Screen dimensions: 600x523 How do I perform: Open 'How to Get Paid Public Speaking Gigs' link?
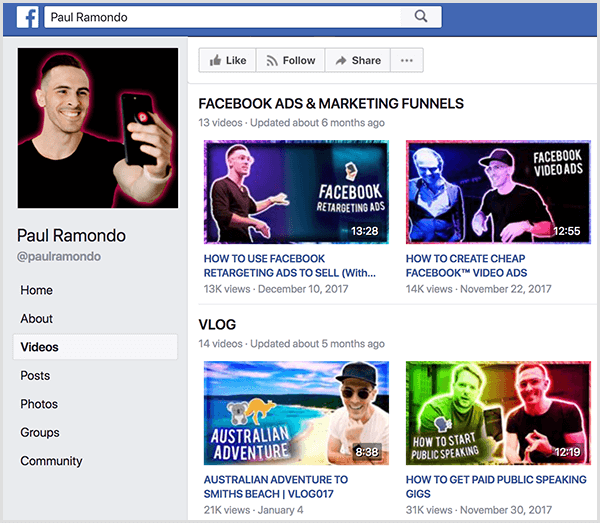(496, 487)
